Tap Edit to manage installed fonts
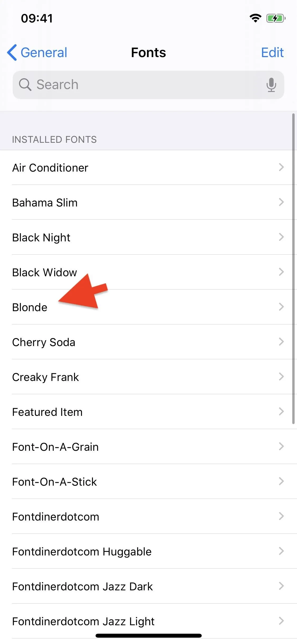Image resolution: width=297 pixels, height=644 pixels. point(272,52)
